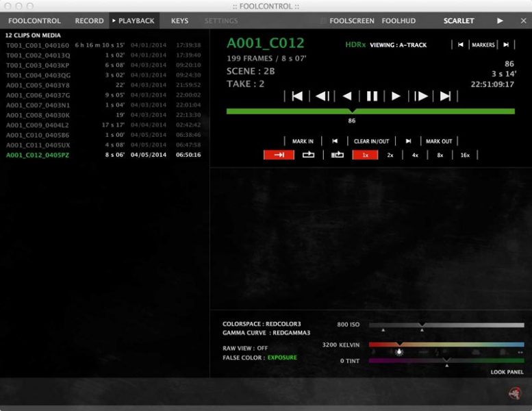Jump to the out point
Viewport: 532px width, 411px height.
click(x=409, y=141)
